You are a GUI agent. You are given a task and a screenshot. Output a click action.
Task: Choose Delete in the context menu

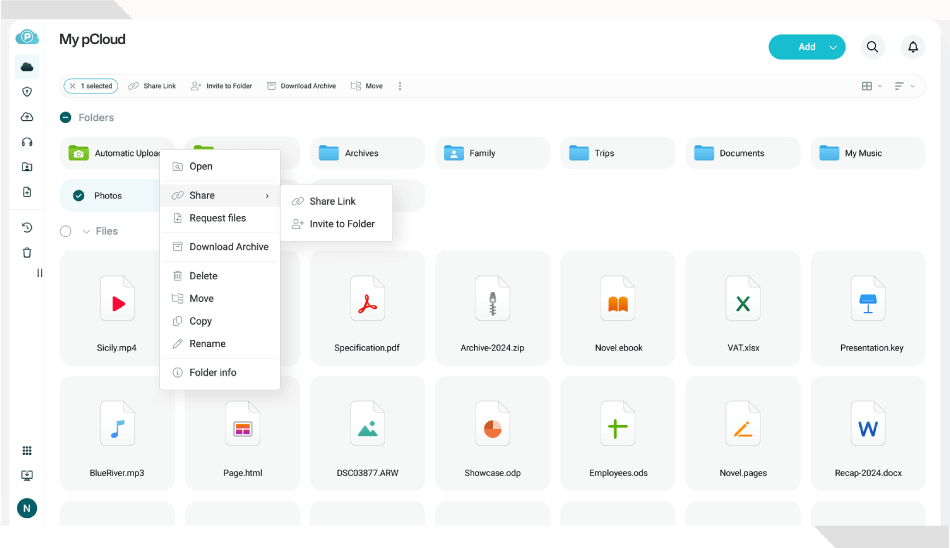tap(220, 276)
